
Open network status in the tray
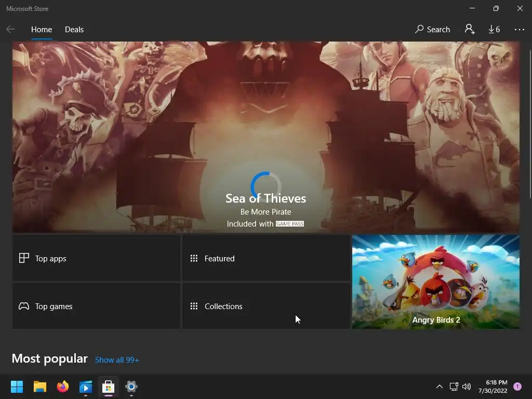point(454,387)
